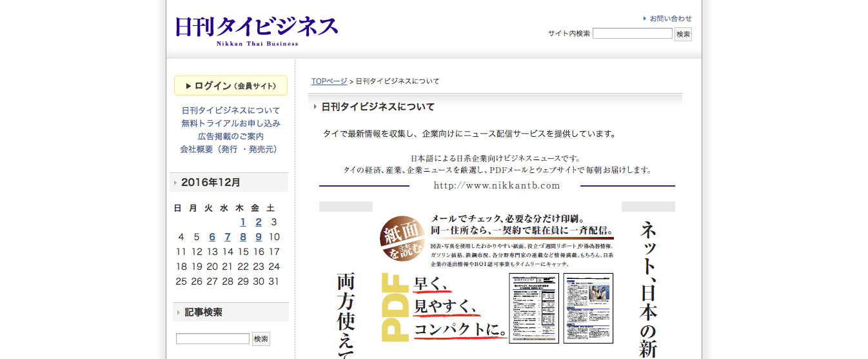Select December 1 in calendar
Screen dimensions: 868x359
pos(243,222)
